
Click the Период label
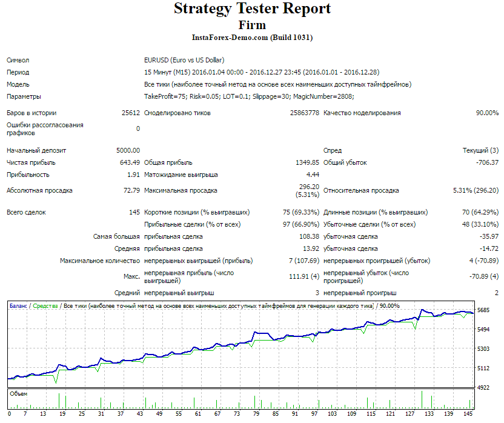(x=18, y=72)
